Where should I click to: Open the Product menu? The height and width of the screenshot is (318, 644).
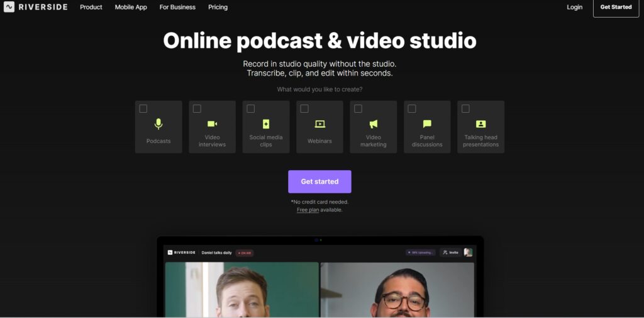(x=91, y=8)
